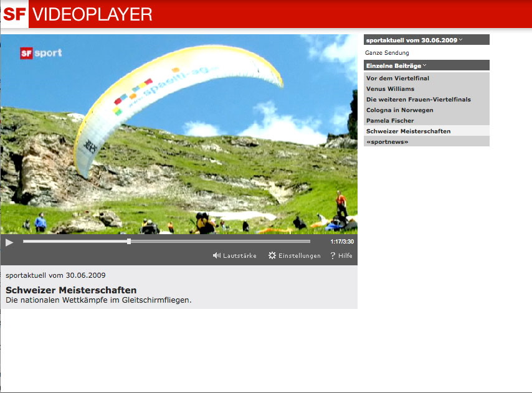This screenshot has height=393, width=532.
Task: Select Die weiteren Frauen-Viertelfinals
Action: [427, 100]
